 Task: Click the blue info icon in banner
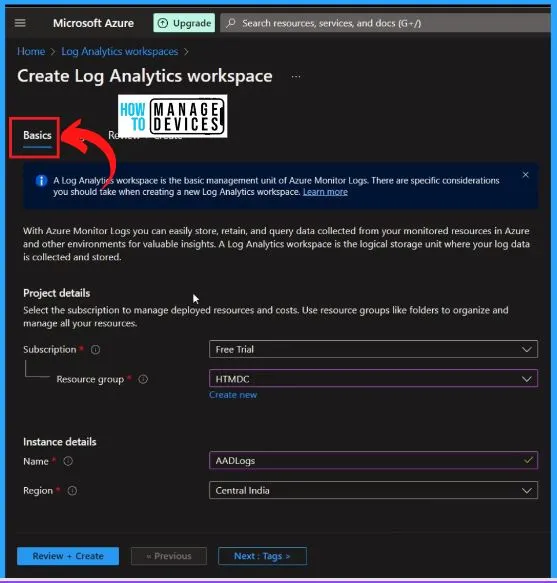tap(41, 181)
